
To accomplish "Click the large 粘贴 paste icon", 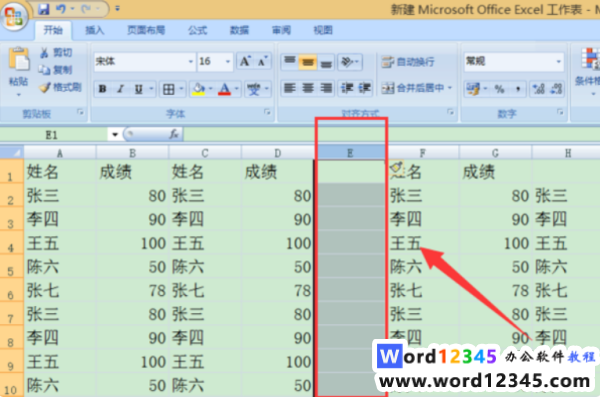I will pos(19,59).
